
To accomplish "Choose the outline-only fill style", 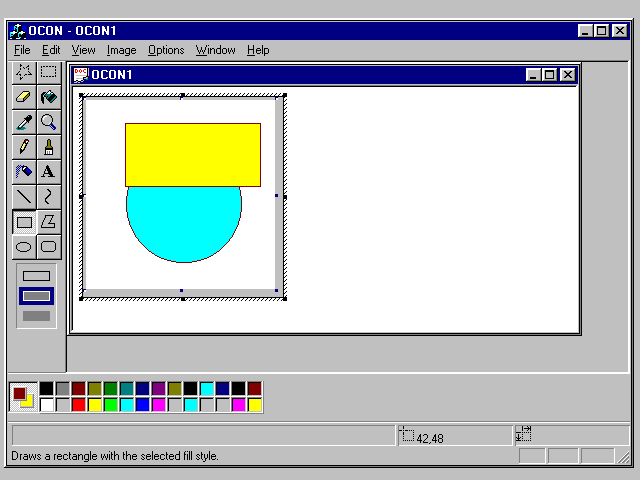I will point(36,276).
